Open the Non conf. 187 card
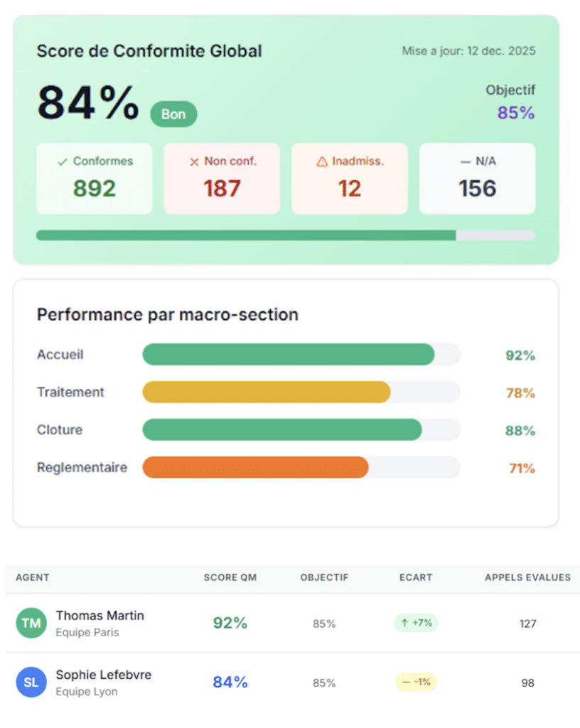 pos(222,178)
